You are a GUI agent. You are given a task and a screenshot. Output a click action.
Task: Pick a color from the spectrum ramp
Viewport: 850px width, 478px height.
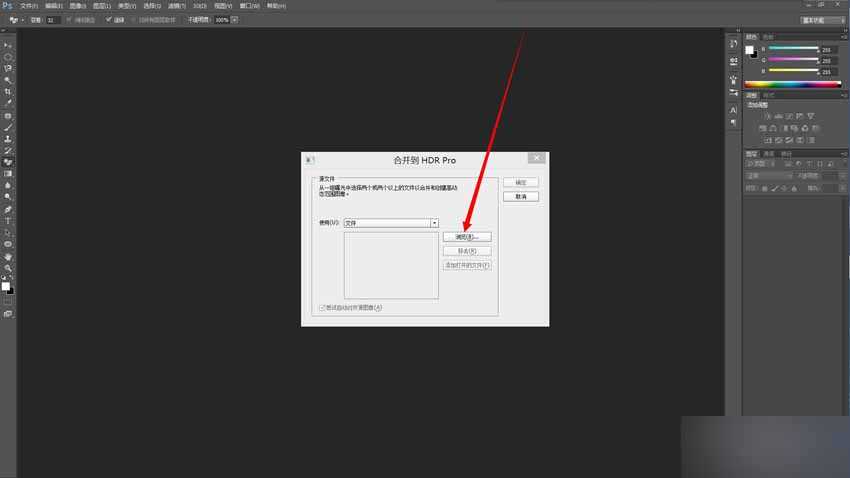[x=793, y=84]
